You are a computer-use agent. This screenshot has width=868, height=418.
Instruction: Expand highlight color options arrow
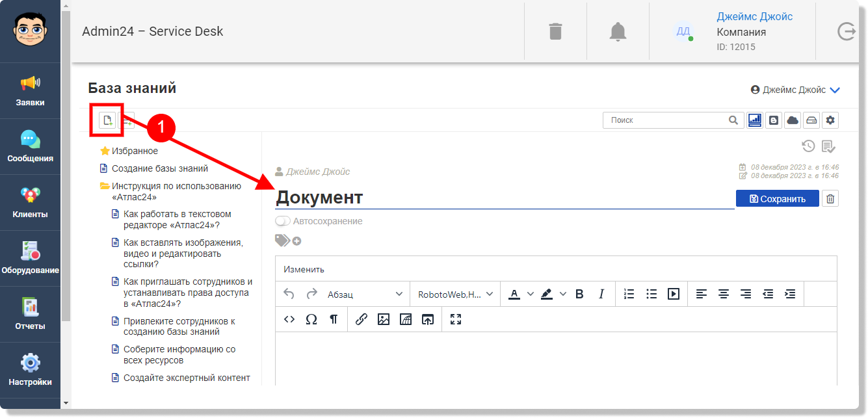[563, 294]
